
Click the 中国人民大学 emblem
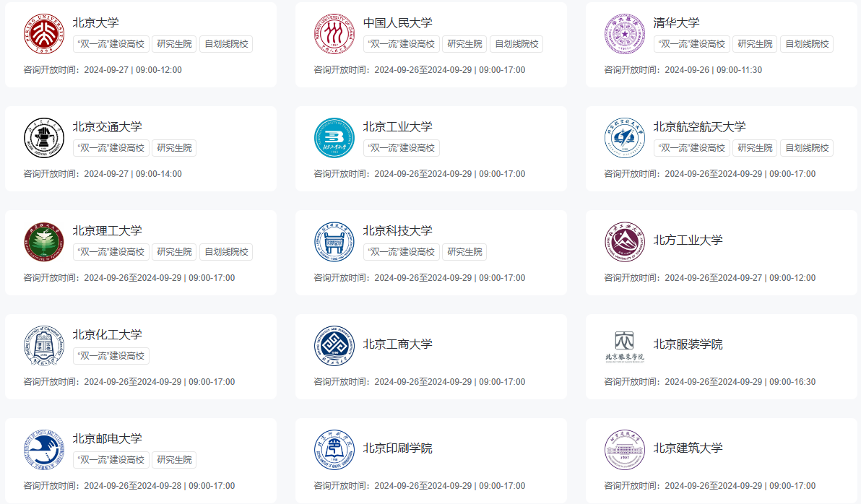(x=334, y=34)
